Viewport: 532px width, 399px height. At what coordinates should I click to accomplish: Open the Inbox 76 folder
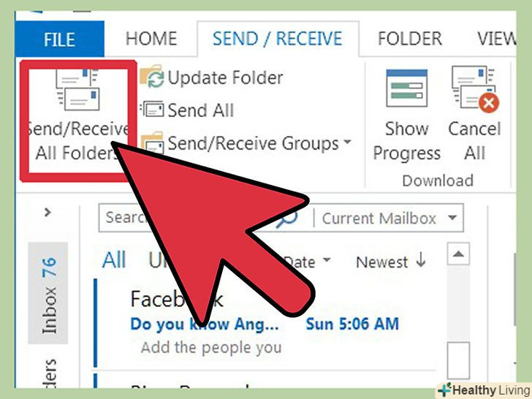tap(48, 293)
